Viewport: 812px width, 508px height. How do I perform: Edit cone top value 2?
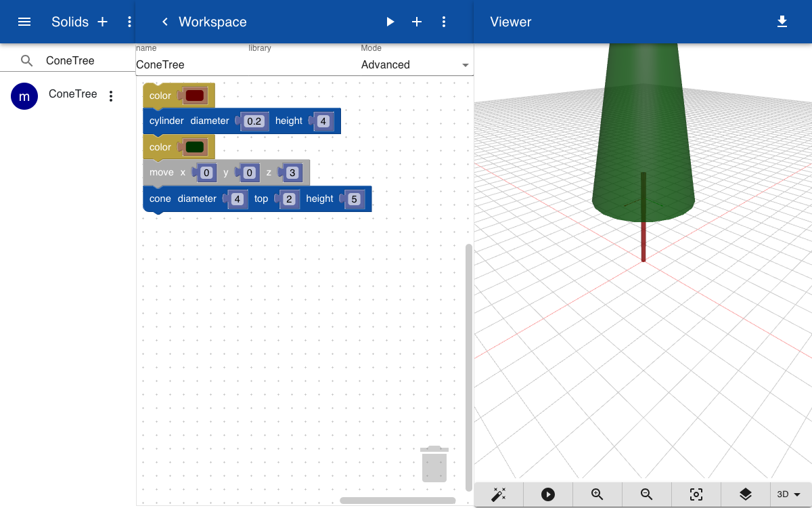pos(289,199)
